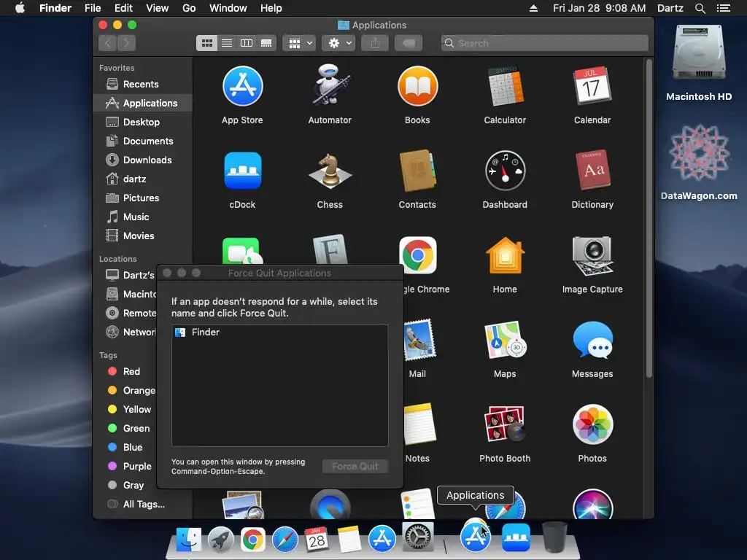The image size is (747, 560).
Task: Switch Finder to icon view
Action: point(206,43)
